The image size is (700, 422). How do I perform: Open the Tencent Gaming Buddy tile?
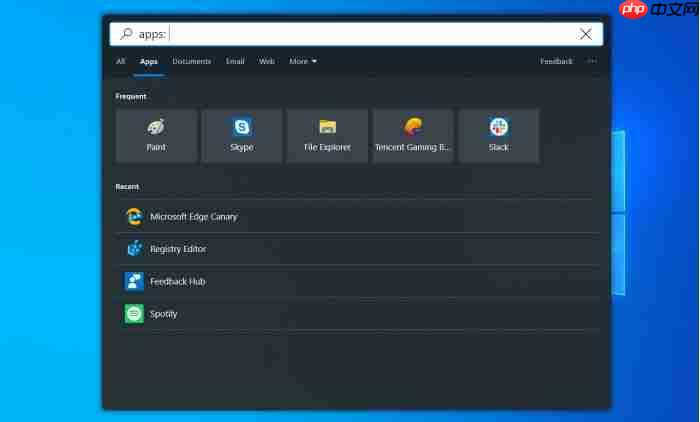click(x=413, y=136)
